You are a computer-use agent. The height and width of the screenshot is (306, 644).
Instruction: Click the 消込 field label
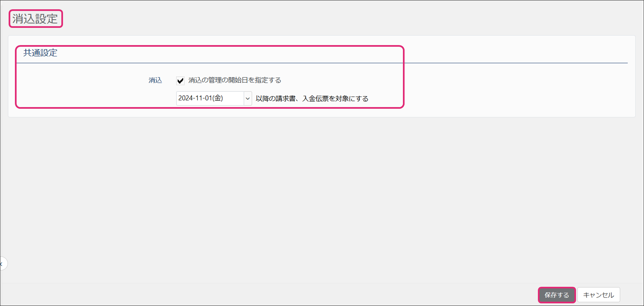(155, 80)
